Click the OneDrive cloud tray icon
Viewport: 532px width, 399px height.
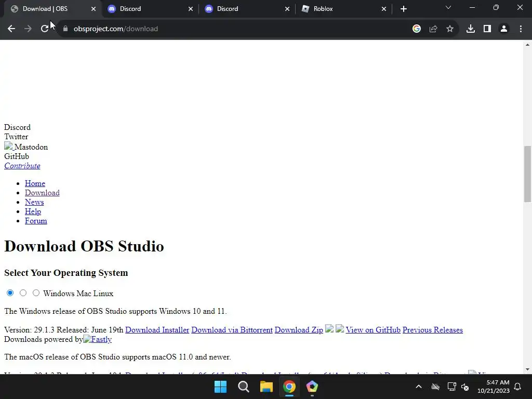click(435, 387)
